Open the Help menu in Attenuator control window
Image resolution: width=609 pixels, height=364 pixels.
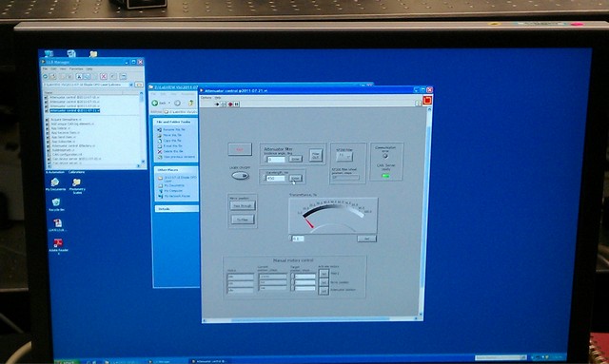tap(218, 97)
